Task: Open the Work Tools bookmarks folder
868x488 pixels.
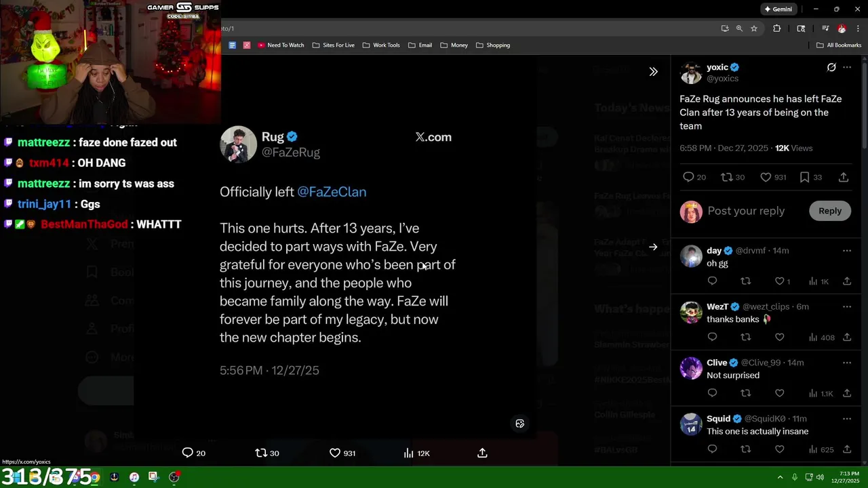Action: click(x=380, y=45)
